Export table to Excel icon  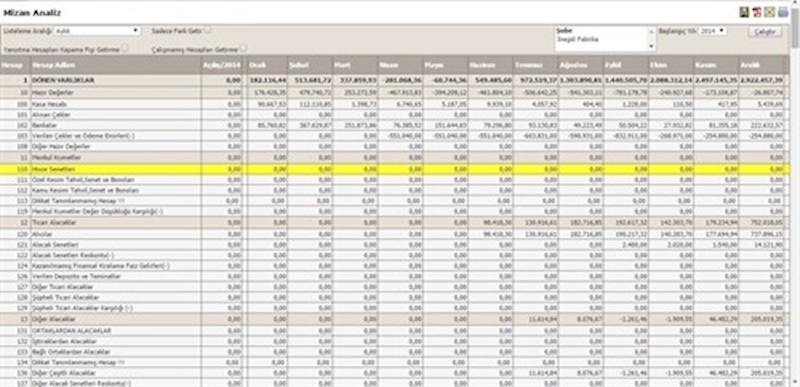click(770, 12)
